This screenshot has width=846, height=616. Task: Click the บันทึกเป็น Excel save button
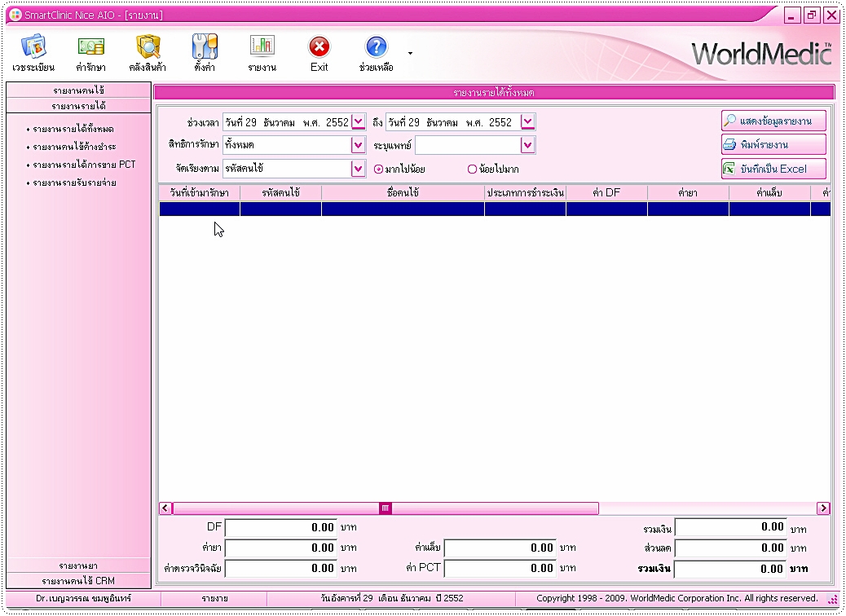coord(773,169)
